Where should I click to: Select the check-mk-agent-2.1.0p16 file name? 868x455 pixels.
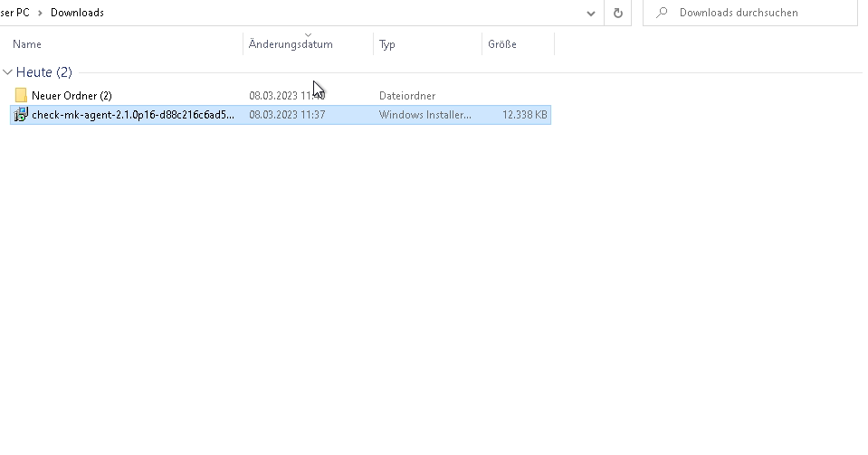click(x=132, y=115)
